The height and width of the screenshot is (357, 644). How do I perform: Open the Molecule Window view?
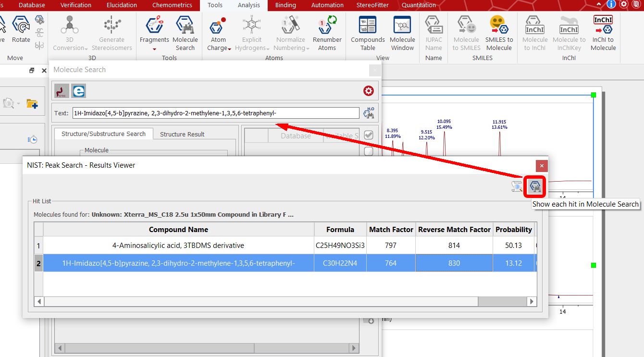pos(402,33)
